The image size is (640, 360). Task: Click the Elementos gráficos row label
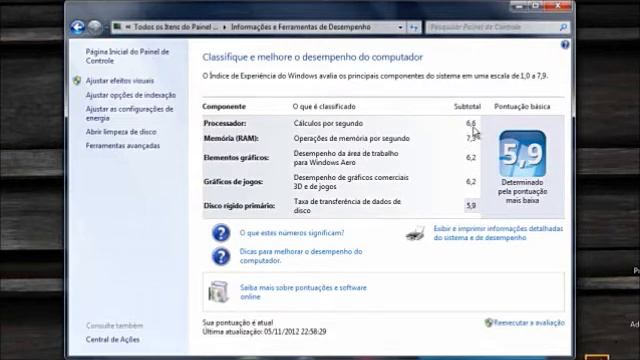coord(236,158)
